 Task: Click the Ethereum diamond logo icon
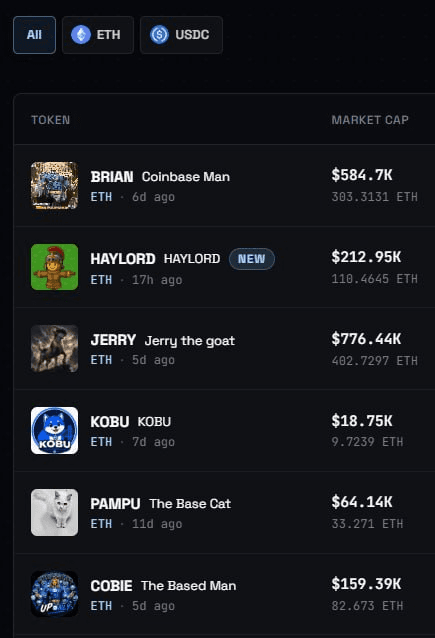pyautogui.click(x=81, y=35)
